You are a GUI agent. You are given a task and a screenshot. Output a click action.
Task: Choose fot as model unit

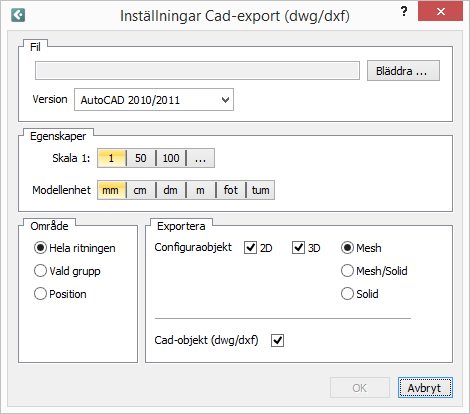click(231, 190)
